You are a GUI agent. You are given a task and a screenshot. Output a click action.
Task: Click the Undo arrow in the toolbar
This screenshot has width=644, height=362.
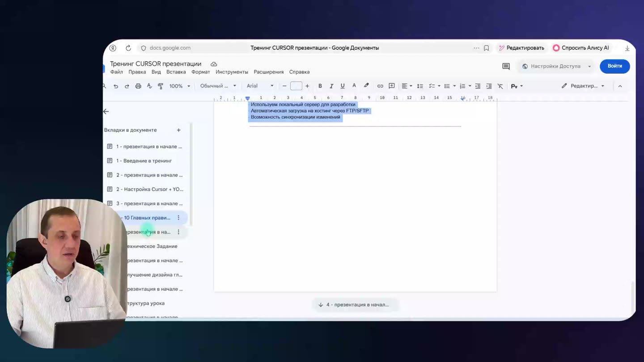pos(116,86)
